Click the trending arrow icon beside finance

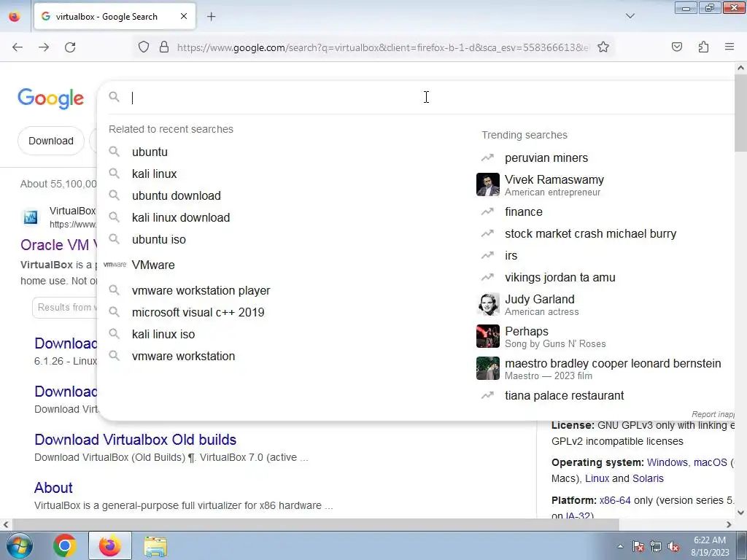(x=487, y=211)
